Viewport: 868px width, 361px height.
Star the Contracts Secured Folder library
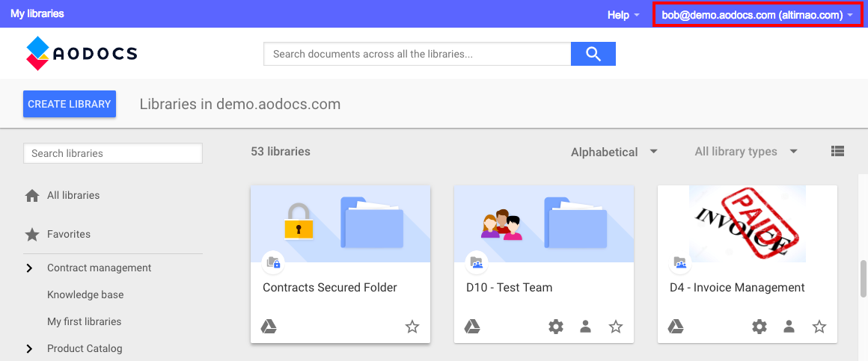tap(412, 327)
